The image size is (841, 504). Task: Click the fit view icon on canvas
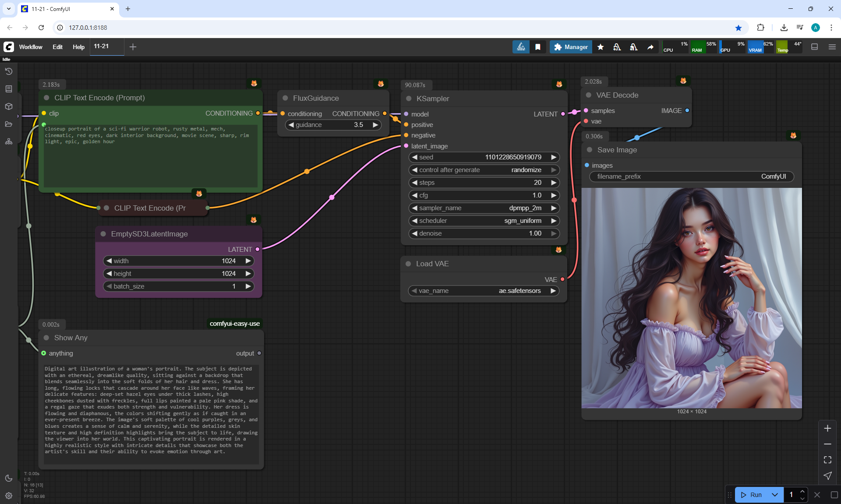click(827, 460)
